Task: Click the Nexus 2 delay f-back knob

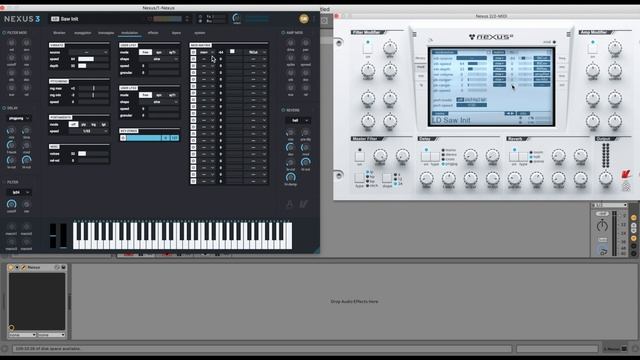Action: click(449, 178)
